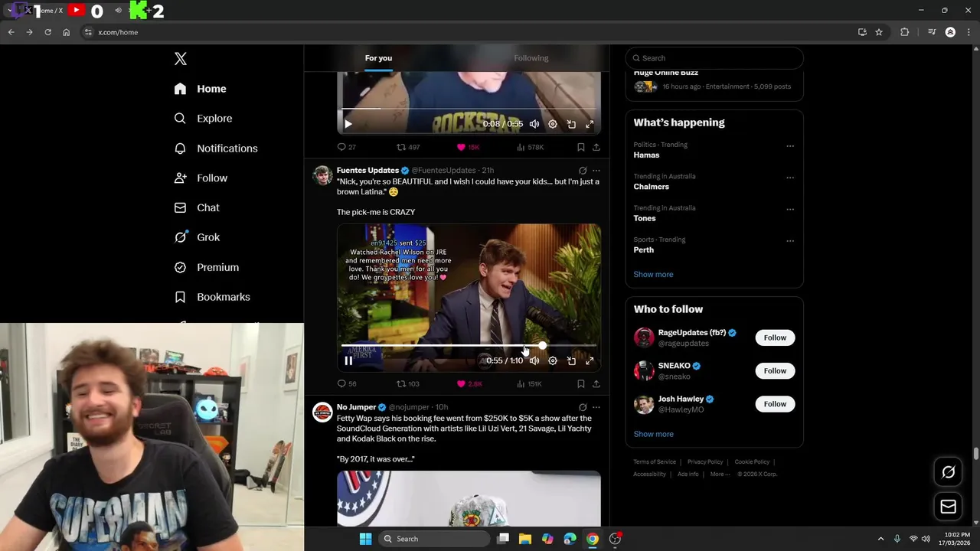The height and width of the screenshot is (551, 980).
Task: Repost the post with 103 reposts
Action: point(408,384)
